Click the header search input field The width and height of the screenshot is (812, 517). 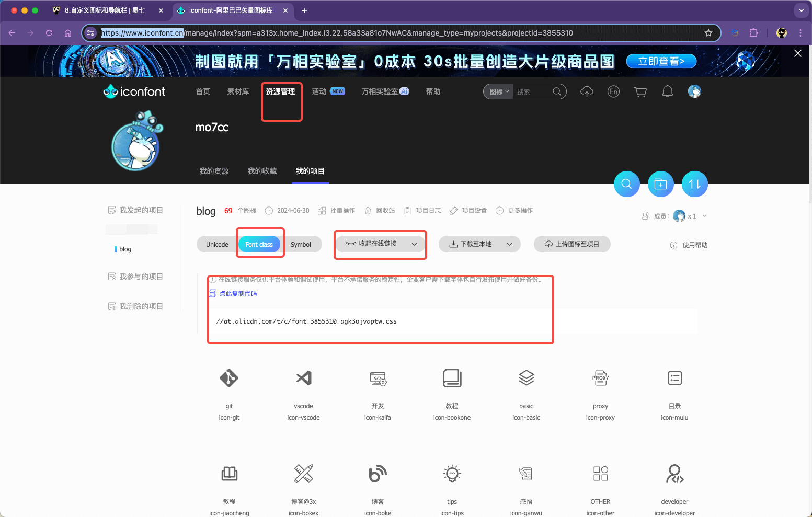(532, 91)
